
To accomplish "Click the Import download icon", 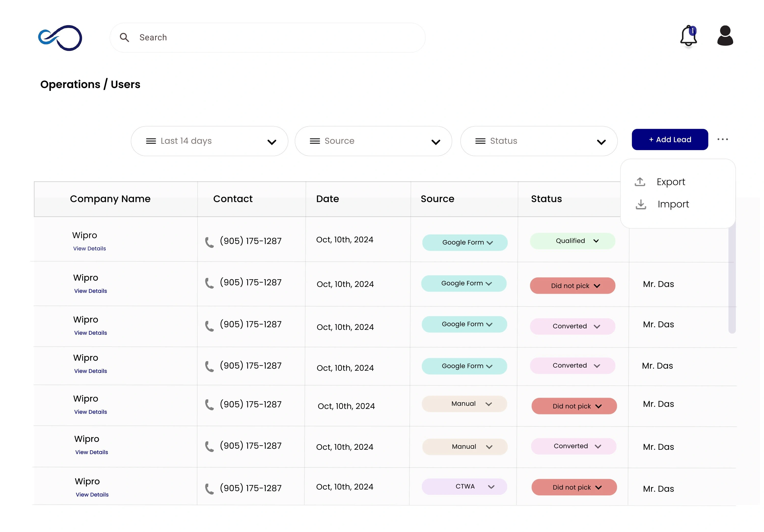I will [640, 204].
